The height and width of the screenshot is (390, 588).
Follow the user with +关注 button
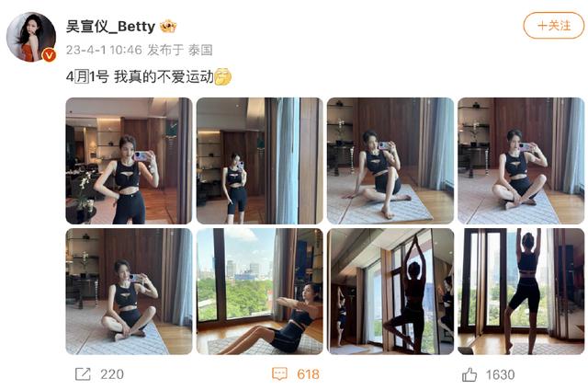click(x=553, y=26)
